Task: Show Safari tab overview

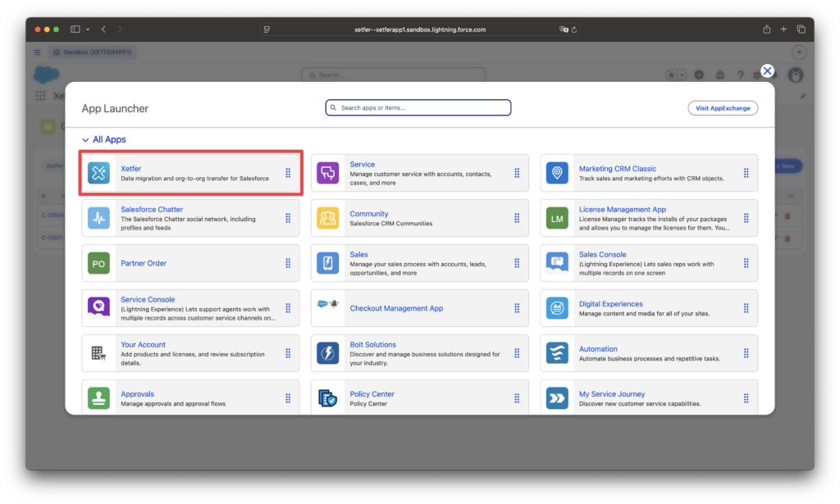Action: click(x=801, y=30)
